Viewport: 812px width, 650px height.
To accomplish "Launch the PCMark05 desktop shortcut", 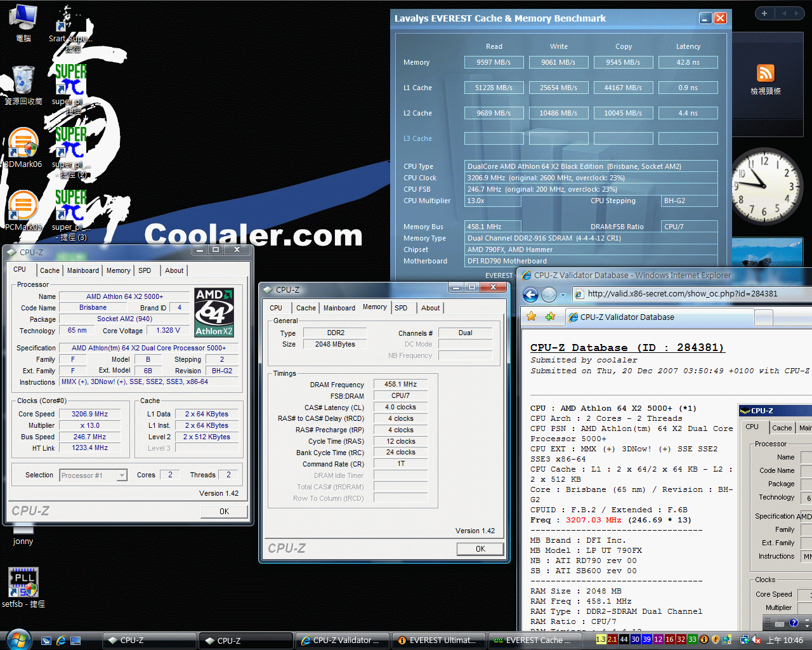I will tap(23, 210).
